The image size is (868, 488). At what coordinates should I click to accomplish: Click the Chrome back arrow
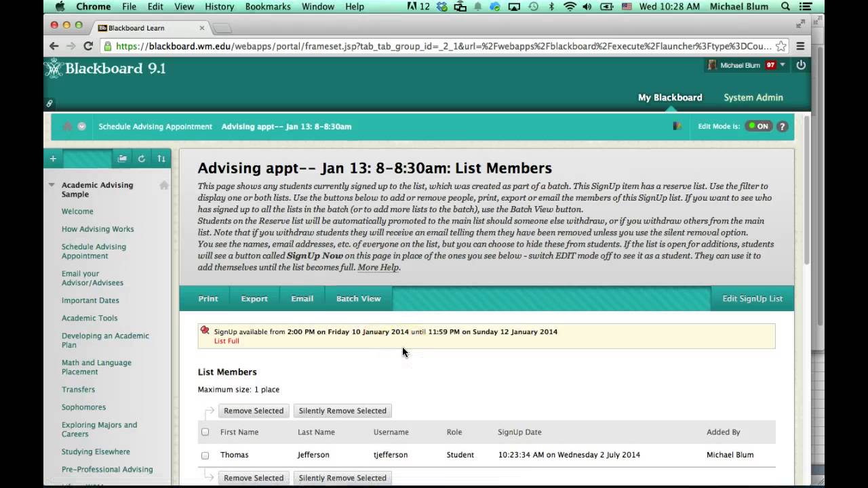54,46
